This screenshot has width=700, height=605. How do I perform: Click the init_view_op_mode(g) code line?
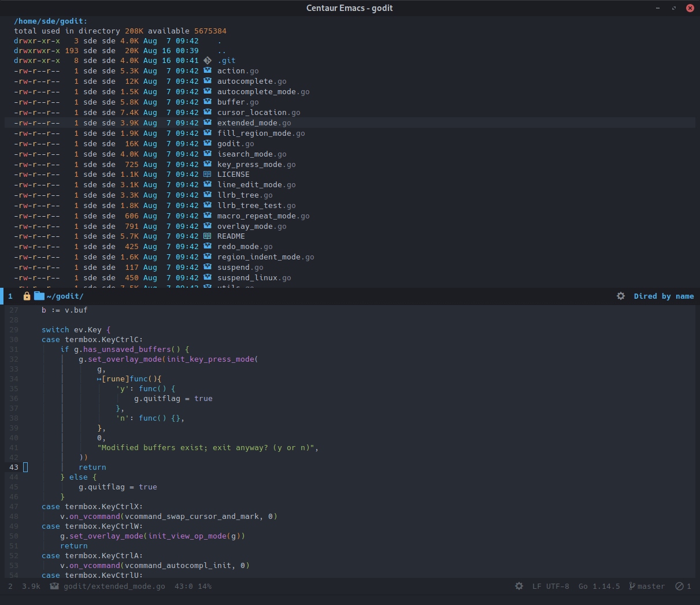pos(153,536)
